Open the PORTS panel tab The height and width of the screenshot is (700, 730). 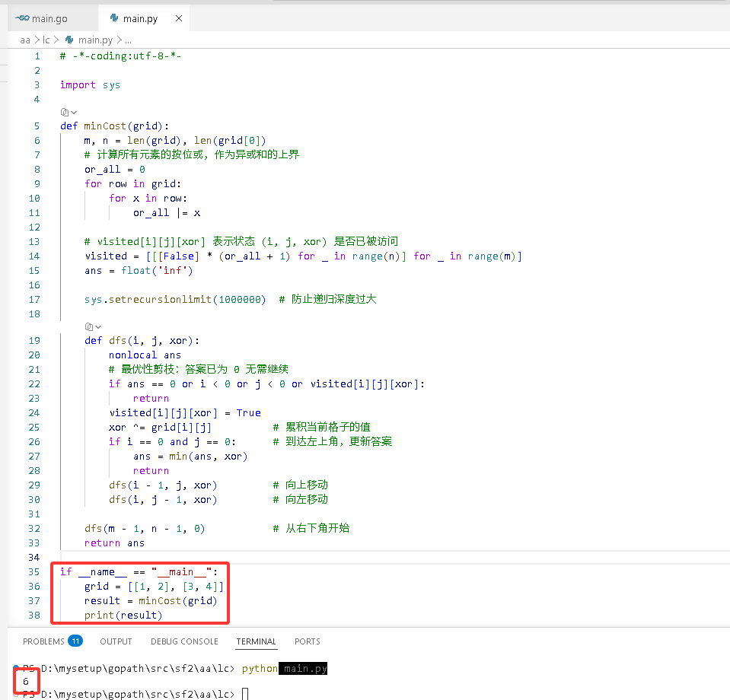click(x=308, y=641)
